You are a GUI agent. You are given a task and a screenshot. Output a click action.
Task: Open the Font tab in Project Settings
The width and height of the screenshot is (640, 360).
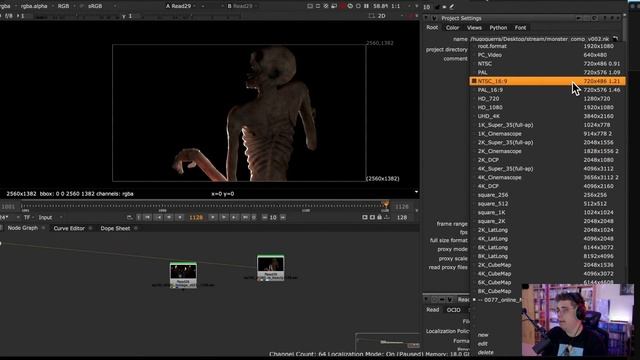point(520,28)
